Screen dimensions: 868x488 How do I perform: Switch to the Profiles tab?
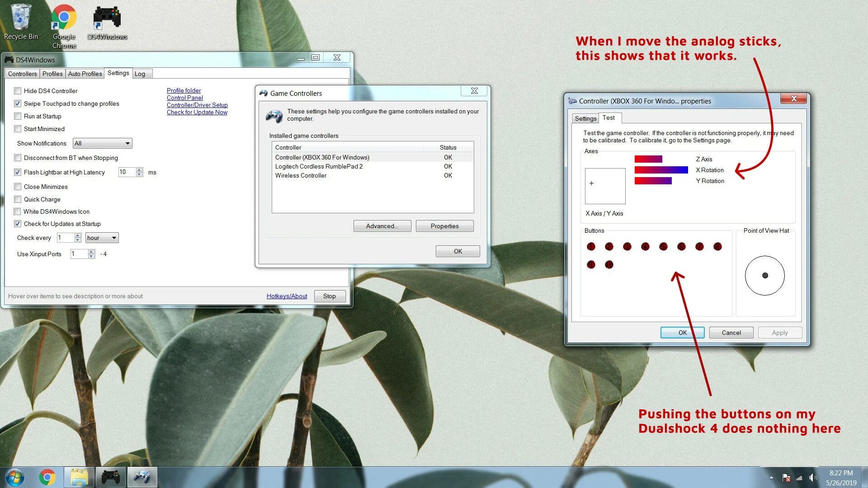(52, 74)
